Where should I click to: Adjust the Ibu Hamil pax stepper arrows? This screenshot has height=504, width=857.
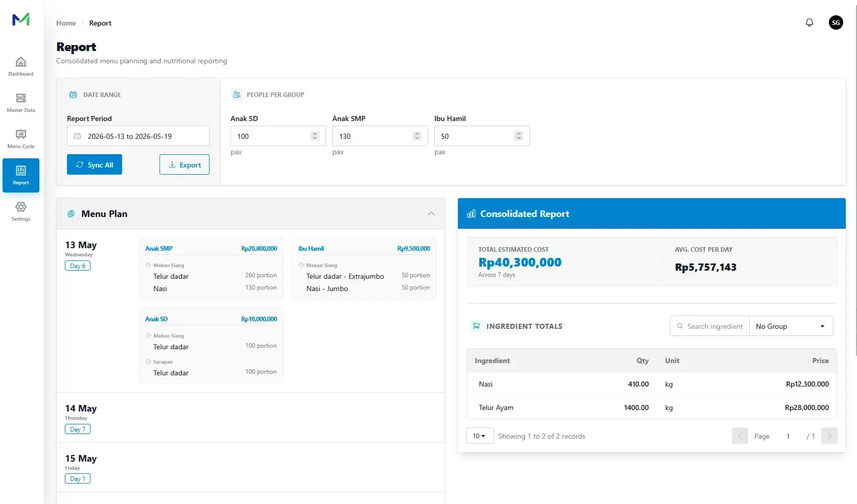point(519,136)
